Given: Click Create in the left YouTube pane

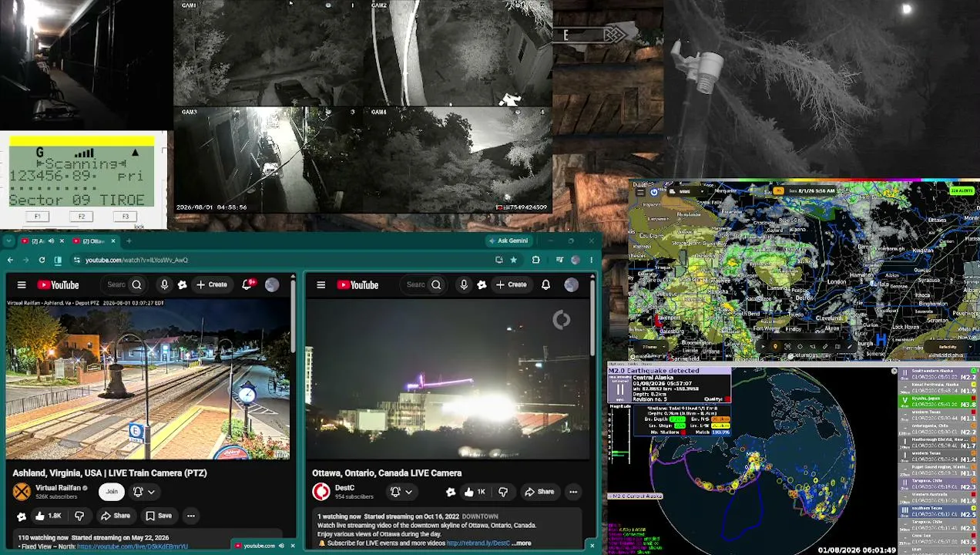Looking at the screenshot, I should pyautogui.click(x=212, y=285).
